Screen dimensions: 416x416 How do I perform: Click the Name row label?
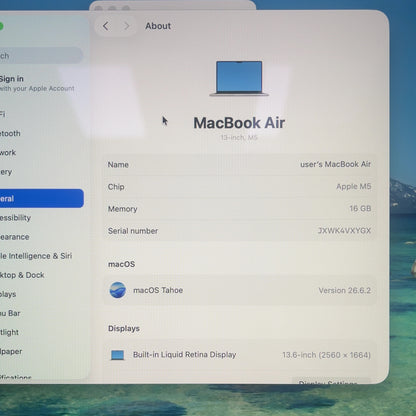[x=118, y=165]
